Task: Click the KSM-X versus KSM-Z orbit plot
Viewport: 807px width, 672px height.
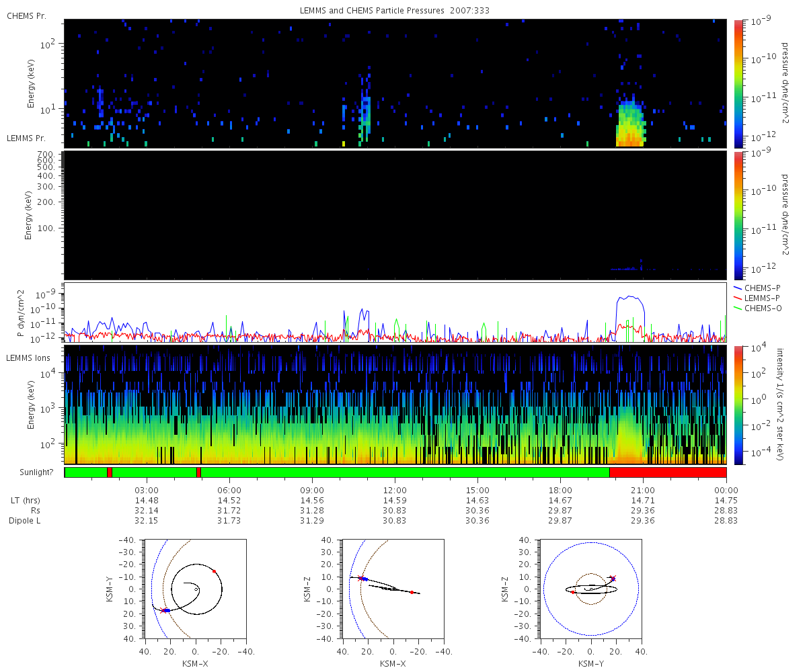Action: [x=393, y=589]
